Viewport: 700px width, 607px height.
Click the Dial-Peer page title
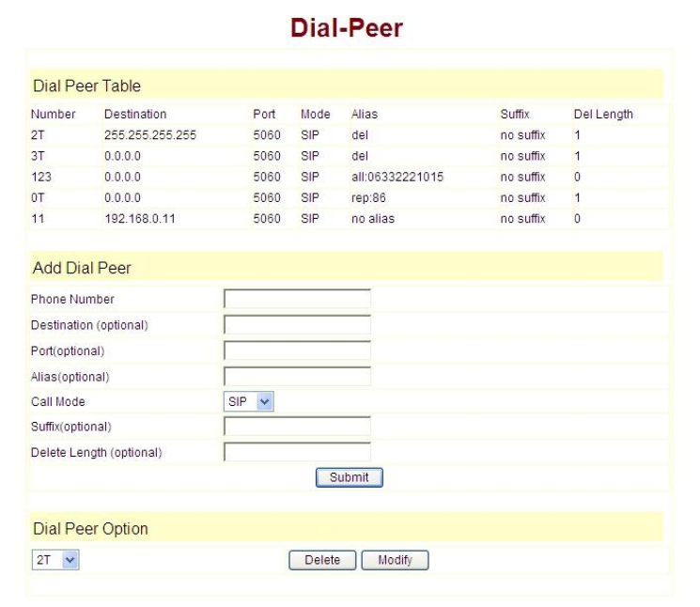tap(347, 27)
